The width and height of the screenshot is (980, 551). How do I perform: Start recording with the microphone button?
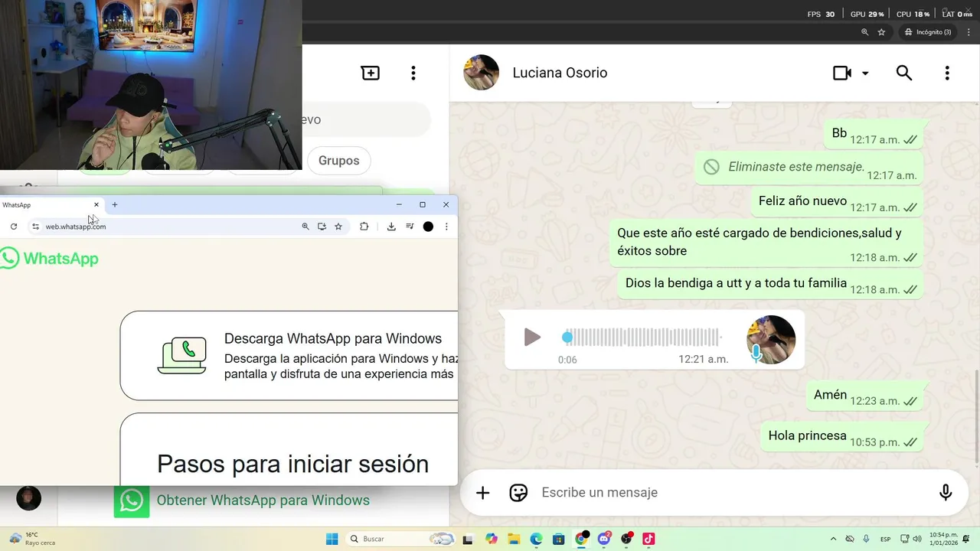click(946, 493)
